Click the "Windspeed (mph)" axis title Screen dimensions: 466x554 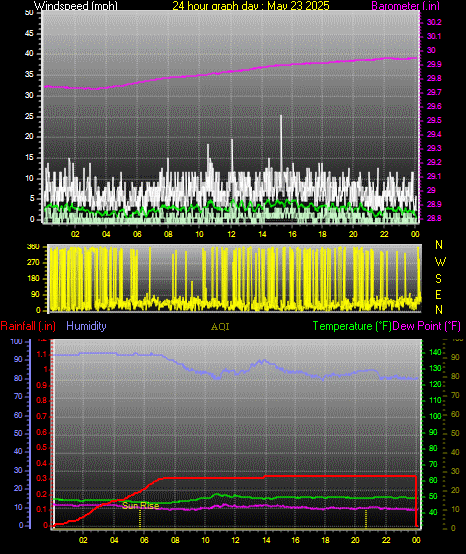click(76, 5)
